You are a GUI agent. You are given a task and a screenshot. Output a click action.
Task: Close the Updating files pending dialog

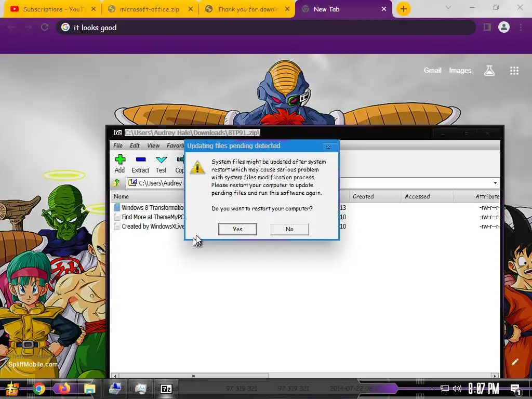coord(328,147)
